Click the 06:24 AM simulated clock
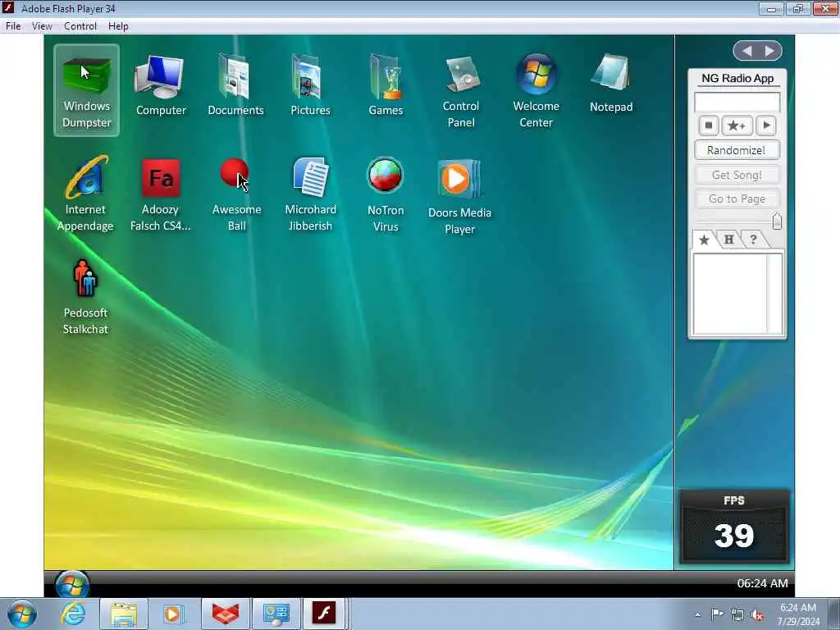Image resolution: width=840 pixels, height=630 pixels. [x=762, y=583]
